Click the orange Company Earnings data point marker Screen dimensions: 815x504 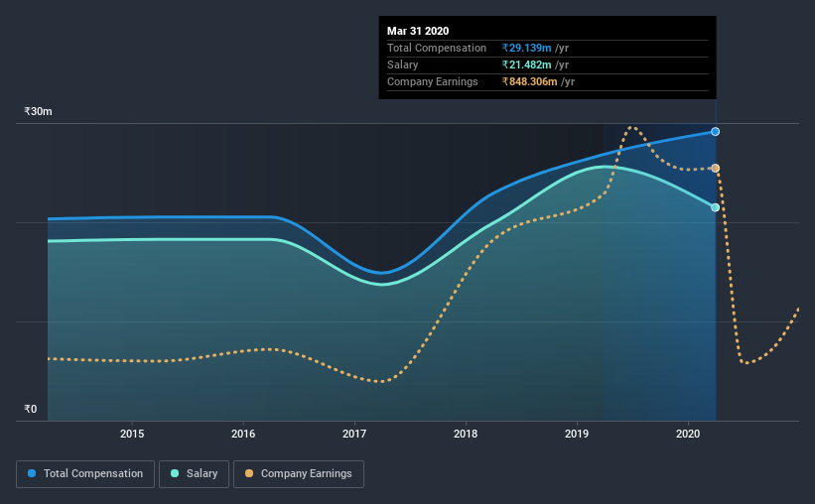(x=715, y=168)
